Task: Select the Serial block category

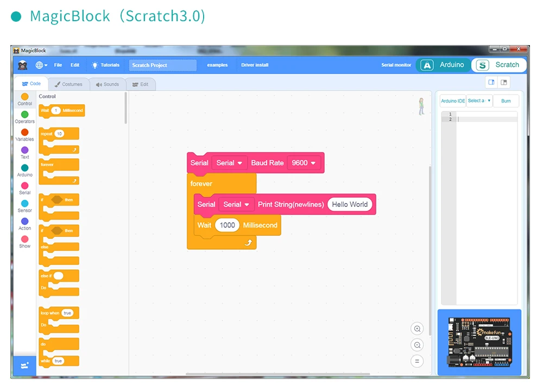Action: point(24,188)
